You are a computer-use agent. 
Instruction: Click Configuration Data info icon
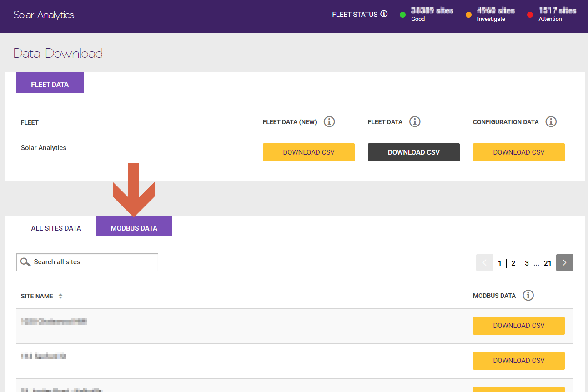[551, 122]
